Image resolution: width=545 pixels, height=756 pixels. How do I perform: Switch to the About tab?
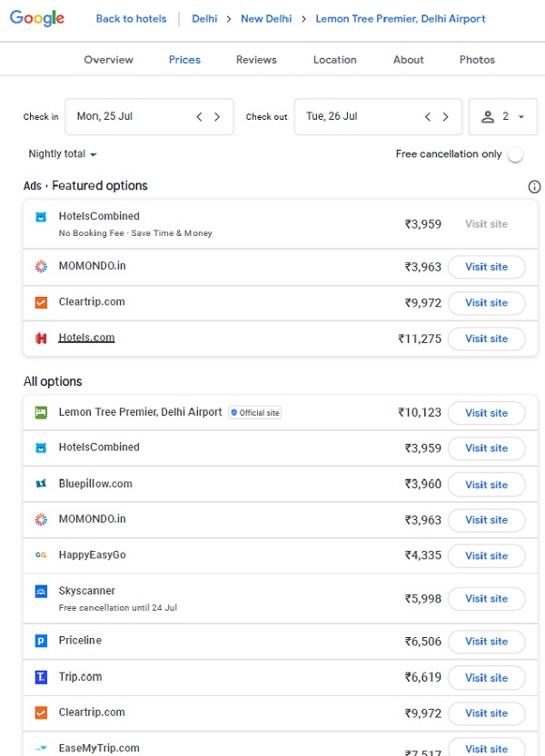click(x=409, y=60)
